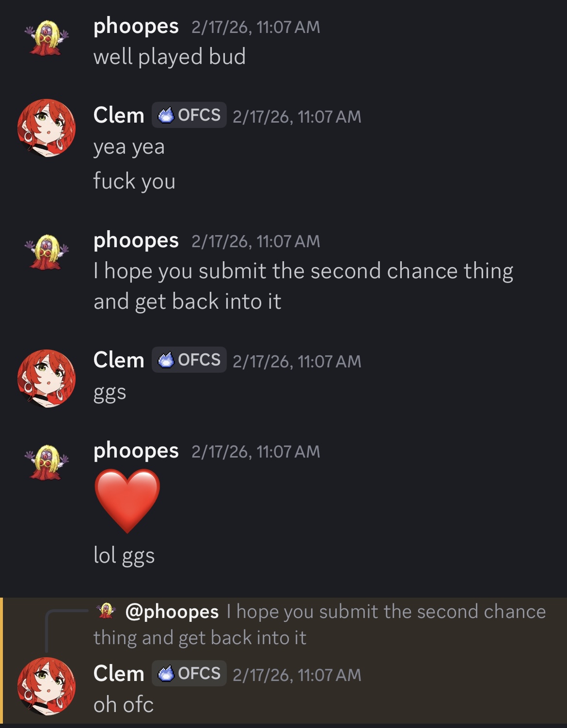Click the OFCS tag above "oh ofc" message
Viewport: 567px width, 728px height.
click(189, 673)
